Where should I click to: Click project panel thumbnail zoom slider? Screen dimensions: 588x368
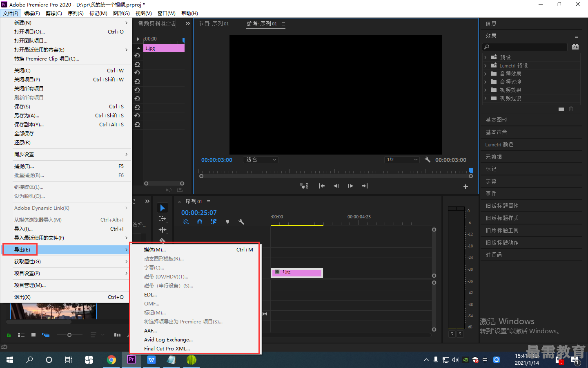[69, 335]
